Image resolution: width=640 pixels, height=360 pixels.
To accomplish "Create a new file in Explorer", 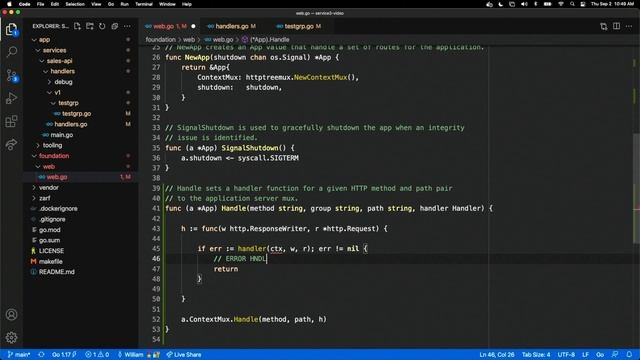I will tap(78, 26).
